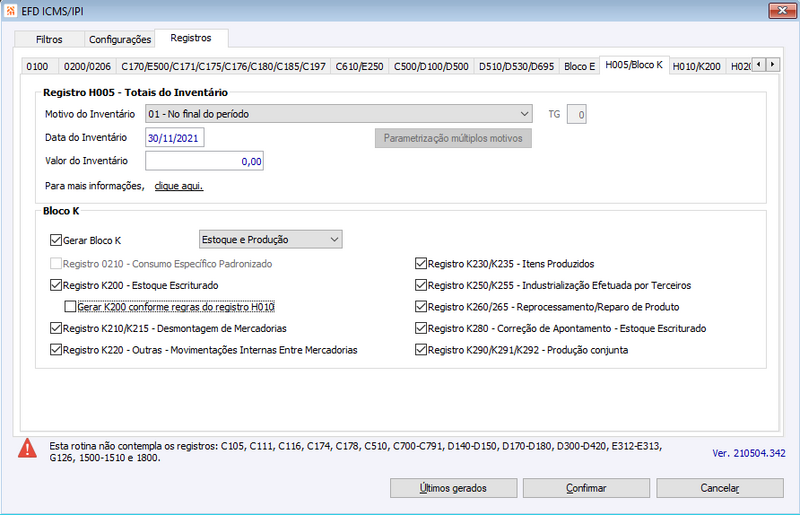
Task: Select the H005/Bloco K sub-tab
Action: click(x=634, y=65)
